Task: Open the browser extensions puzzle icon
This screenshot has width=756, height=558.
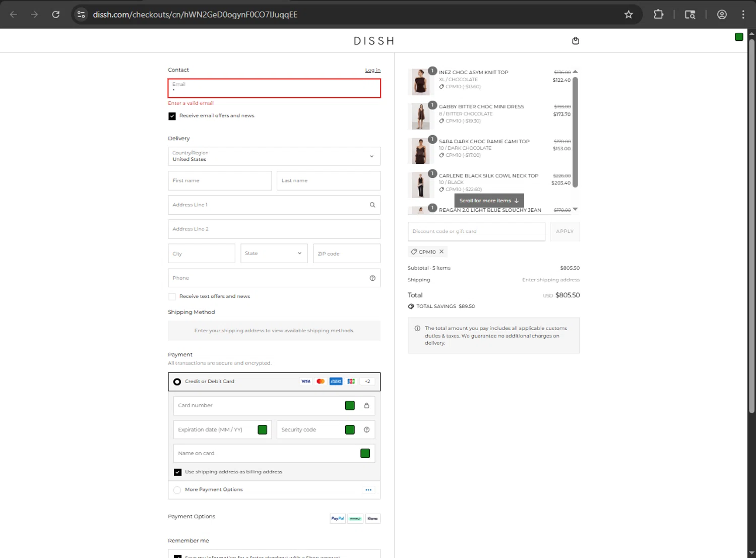Action: coord(658,14)
